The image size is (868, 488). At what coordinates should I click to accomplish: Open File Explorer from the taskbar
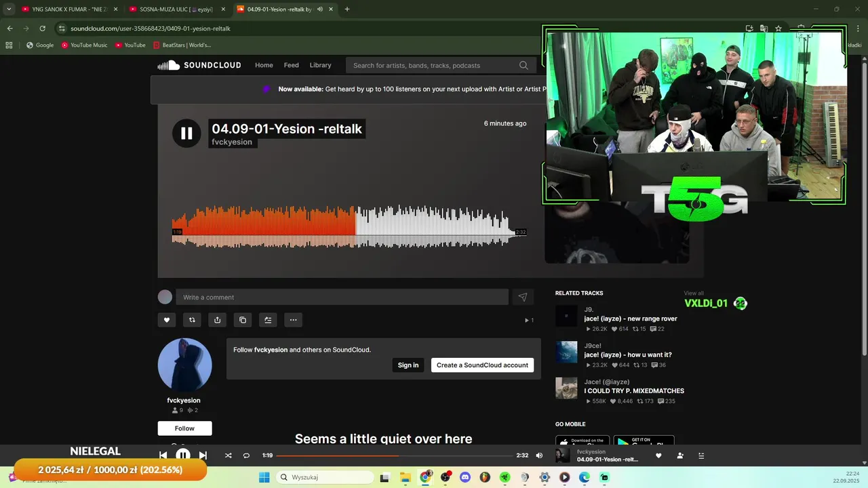click(405, 477)
